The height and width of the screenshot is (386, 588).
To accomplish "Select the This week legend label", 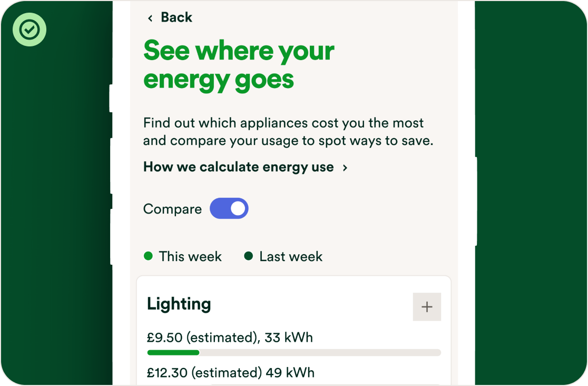I will click(190, 257).
